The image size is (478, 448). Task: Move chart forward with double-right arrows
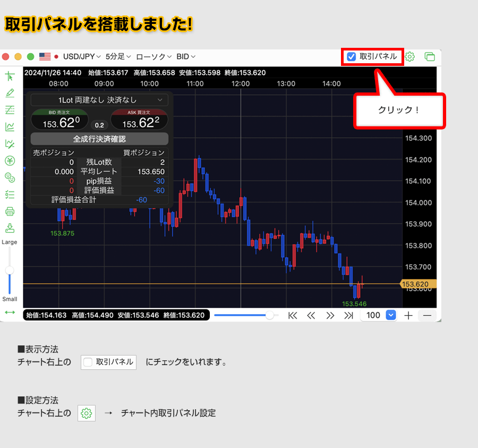(x=330, y=315)
